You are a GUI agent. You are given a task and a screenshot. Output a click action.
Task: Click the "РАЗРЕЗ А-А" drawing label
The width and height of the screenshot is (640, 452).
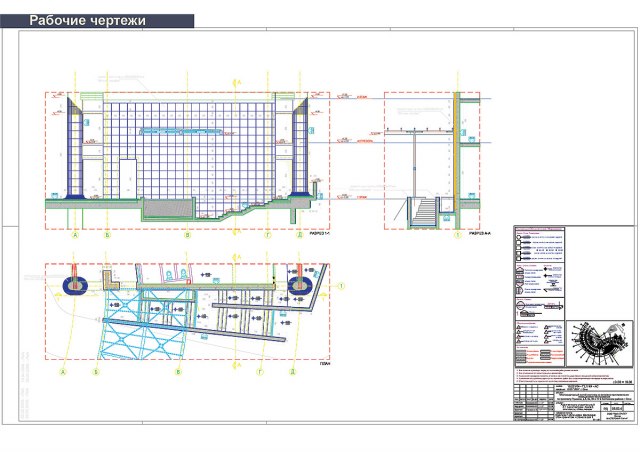480,234
